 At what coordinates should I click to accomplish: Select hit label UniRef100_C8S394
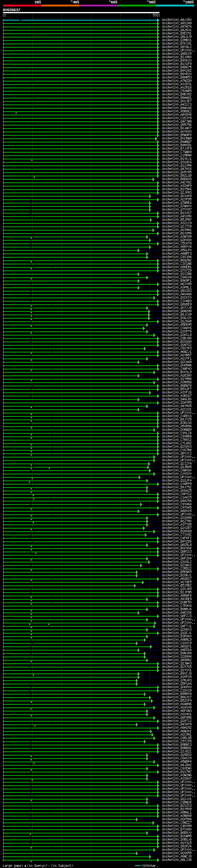(177, 257)
